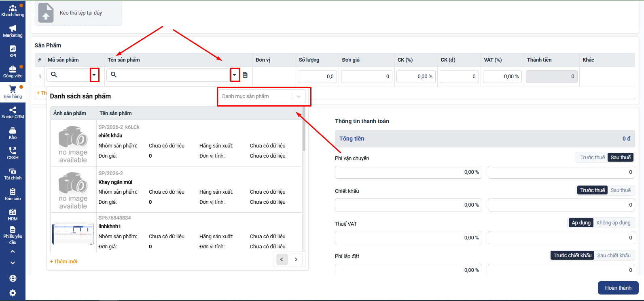Open the Danh mục sản phẩm dropdown
This screenshot has height=301, width=644.
click(x=261, y=96)
